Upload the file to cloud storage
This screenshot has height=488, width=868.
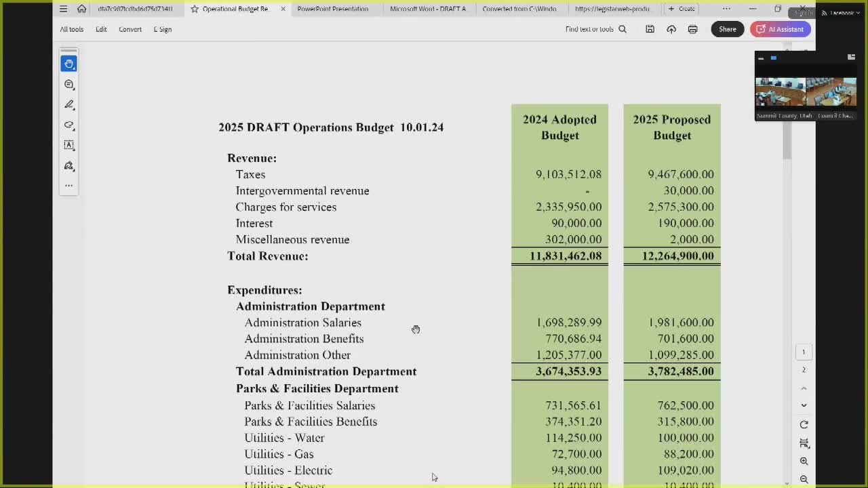coord(671,29)
